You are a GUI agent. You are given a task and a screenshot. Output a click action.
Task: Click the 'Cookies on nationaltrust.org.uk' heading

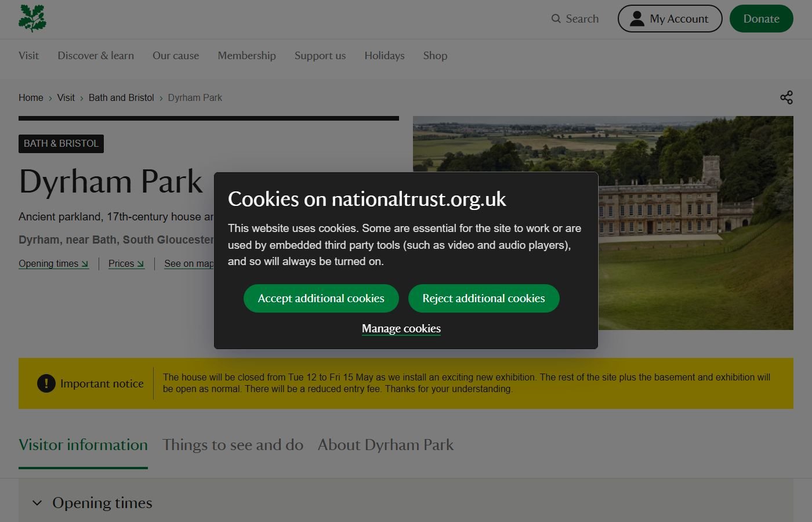[x=367, y=199]
